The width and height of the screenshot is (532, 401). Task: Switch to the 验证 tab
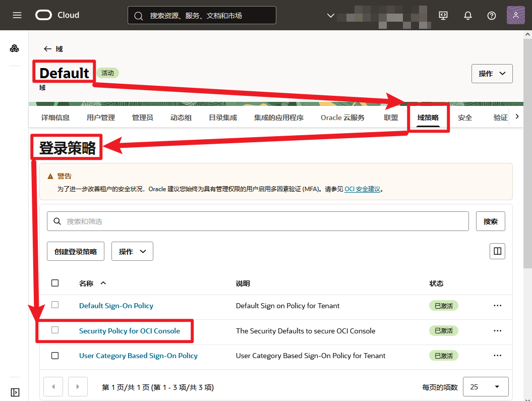click(x=500, y=118)
